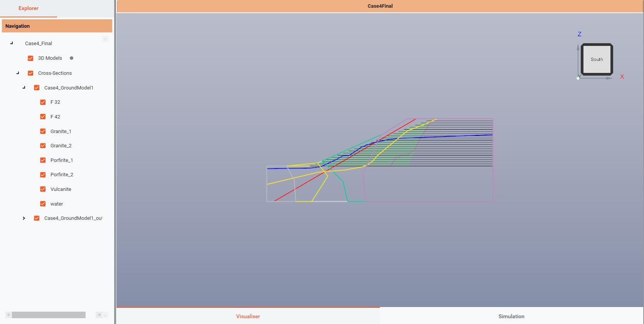Open the Simulation tab

click(x=511, y=316)
